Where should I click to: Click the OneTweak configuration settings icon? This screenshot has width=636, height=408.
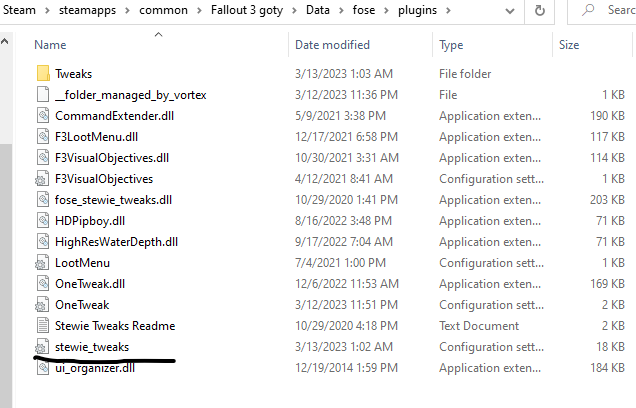42,305
